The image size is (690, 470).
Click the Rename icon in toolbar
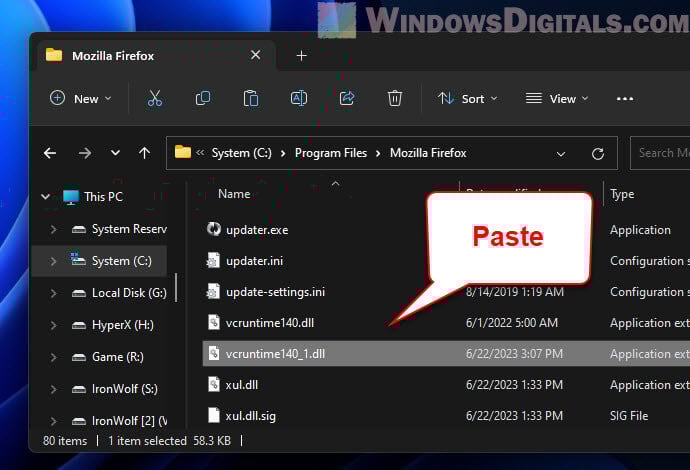click(299, 99)
